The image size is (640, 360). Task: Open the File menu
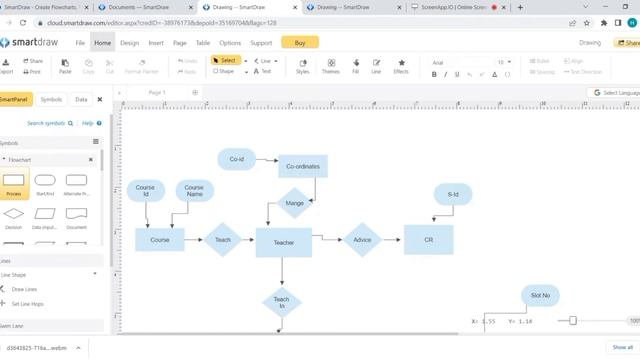[x=80, y=43]
